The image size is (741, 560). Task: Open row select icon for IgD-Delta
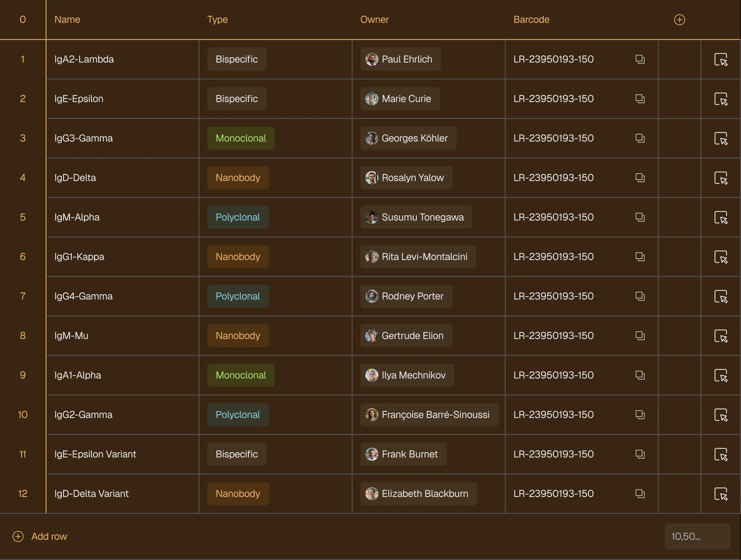tap(721, 178)
